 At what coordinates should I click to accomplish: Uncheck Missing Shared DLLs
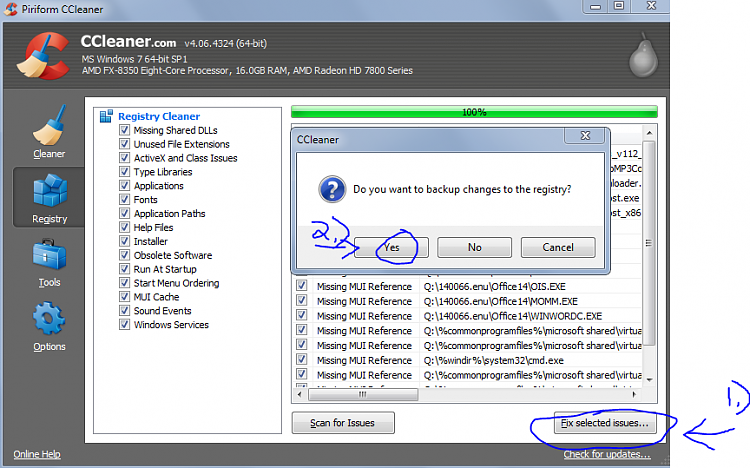tap(124, 130)
